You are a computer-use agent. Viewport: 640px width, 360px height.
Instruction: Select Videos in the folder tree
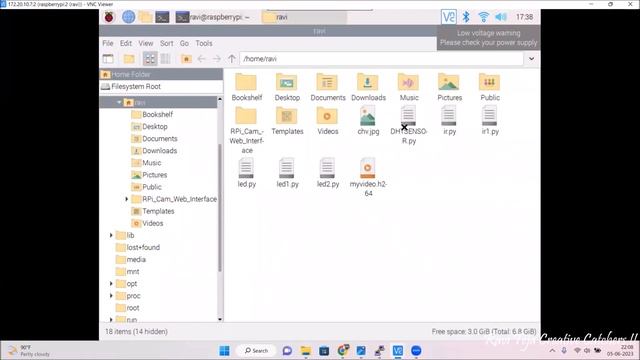point(153,223)
